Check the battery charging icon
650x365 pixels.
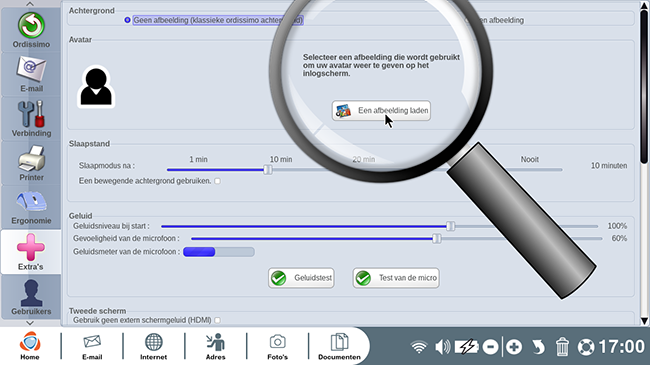[467, 347]
